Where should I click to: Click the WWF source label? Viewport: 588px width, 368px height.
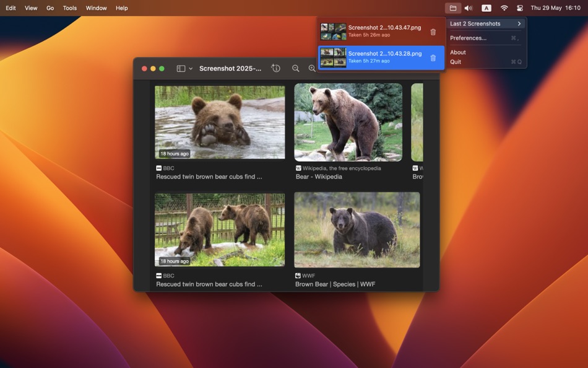pos(308,276)
